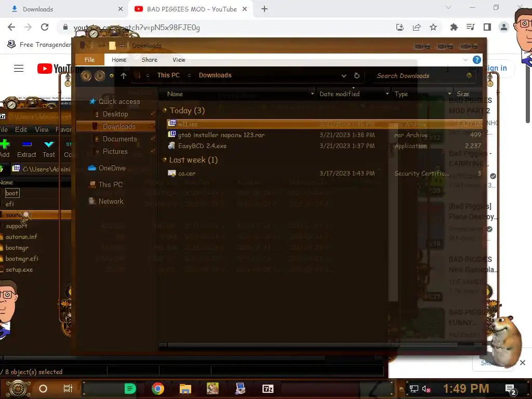Sort by the Name column header
The height and width of the screenshot is (399, 532).
pos(175,94)
